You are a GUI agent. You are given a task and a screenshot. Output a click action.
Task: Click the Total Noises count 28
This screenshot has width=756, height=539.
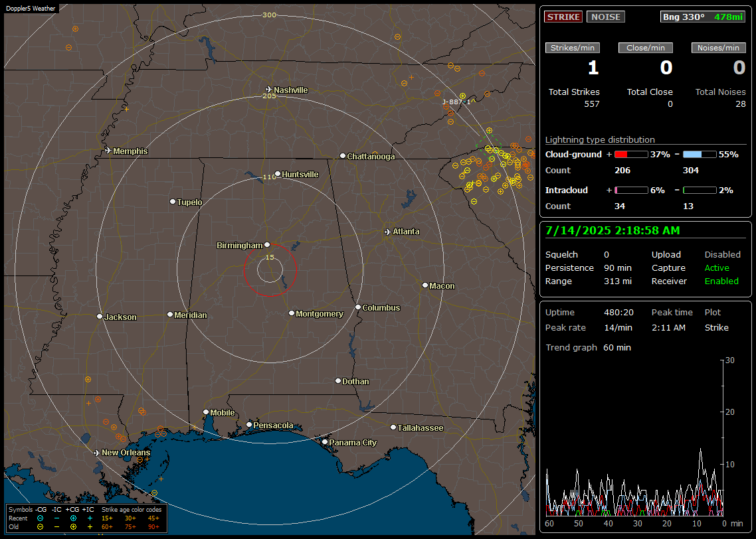(x=741, y=104)
